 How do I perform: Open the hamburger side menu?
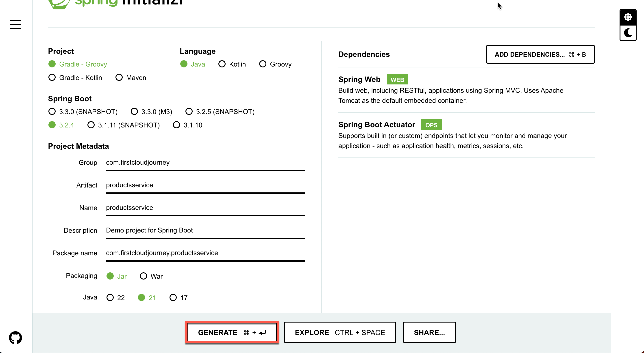[15, 24]
